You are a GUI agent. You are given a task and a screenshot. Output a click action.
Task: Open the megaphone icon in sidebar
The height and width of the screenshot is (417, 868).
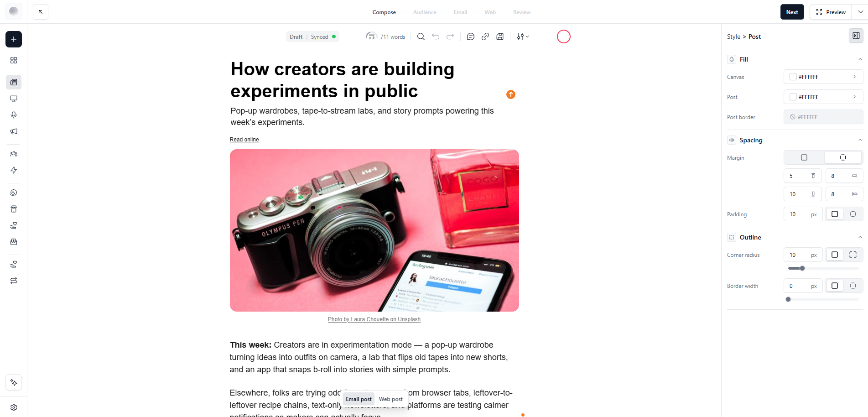14,131
